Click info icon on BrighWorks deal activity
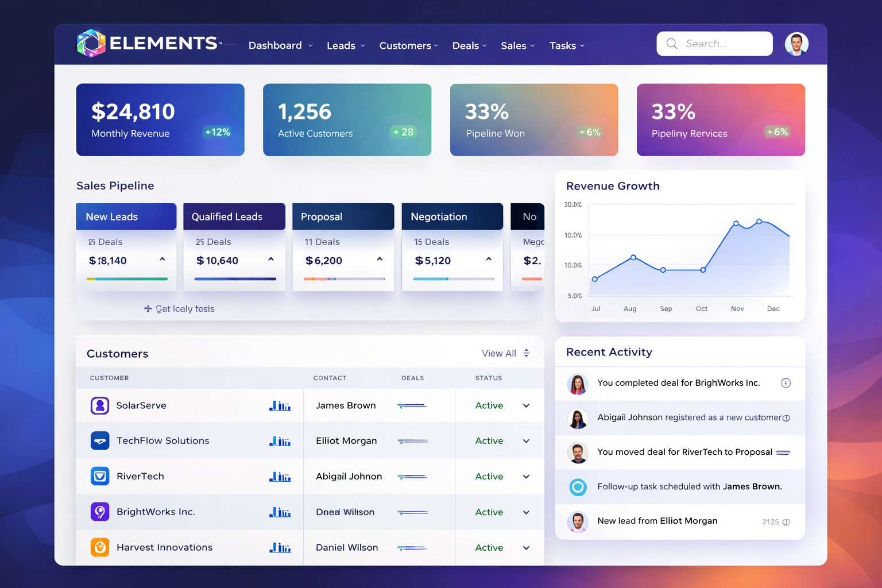882x588 pixels. click(786, 383)
